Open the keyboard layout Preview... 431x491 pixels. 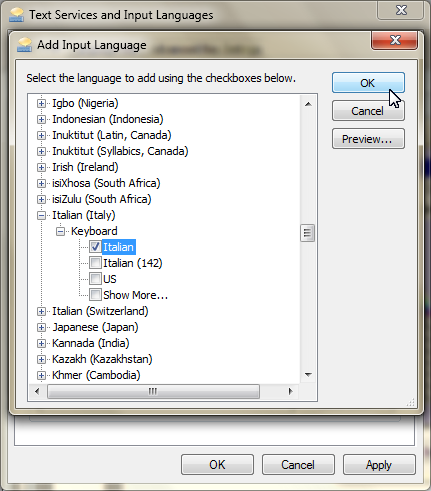point(368,139)
